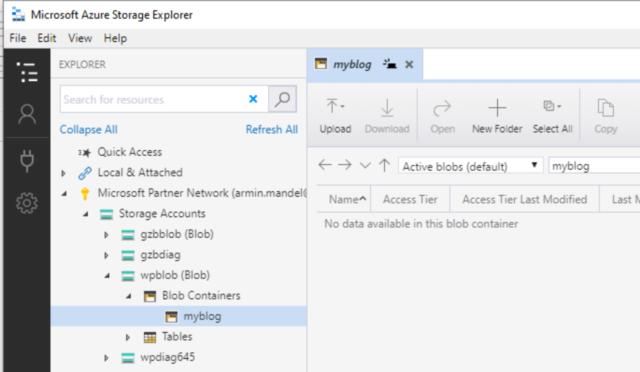Viewport: 640px width, 372px height.
Task: Click the Search for resources field
Action: pos(153,99)
